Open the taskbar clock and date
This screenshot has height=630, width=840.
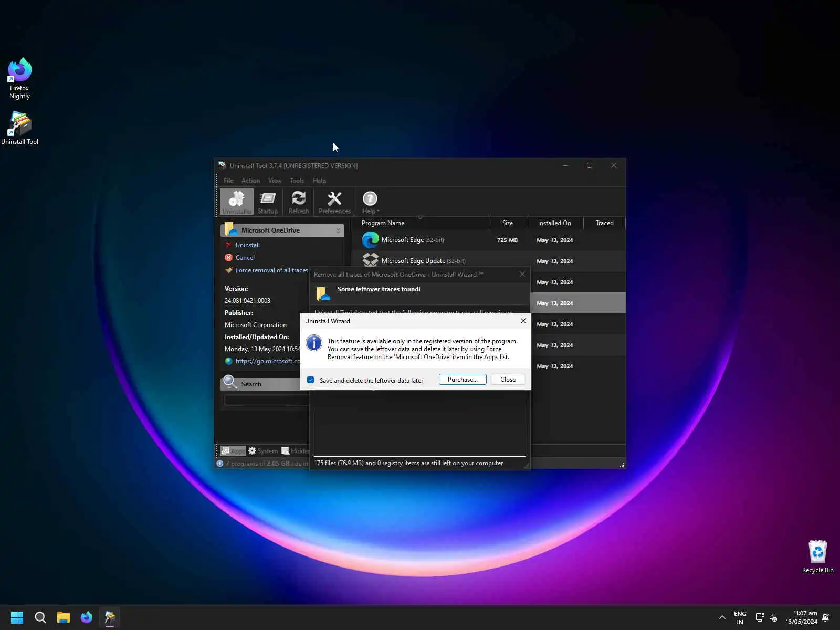pos(801,617)
